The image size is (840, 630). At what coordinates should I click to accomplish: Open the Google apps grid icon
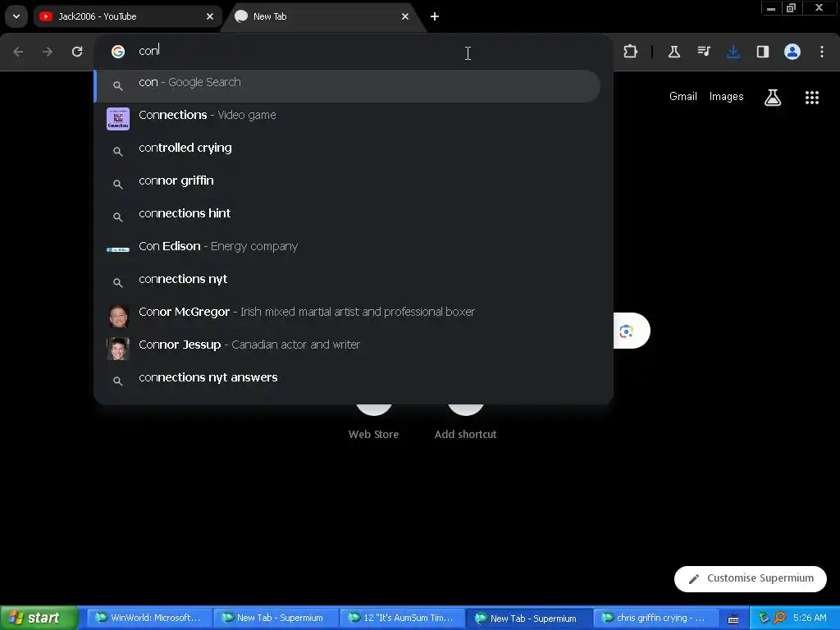pyautogui.click(x=811, y=97)
